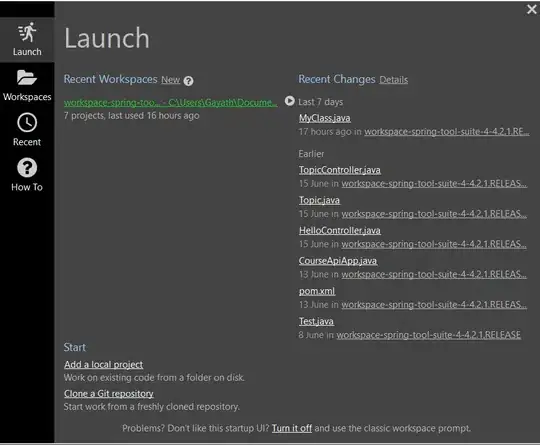Open the How To question mark icon
The image size is (540, 445).
pos(27,168)
